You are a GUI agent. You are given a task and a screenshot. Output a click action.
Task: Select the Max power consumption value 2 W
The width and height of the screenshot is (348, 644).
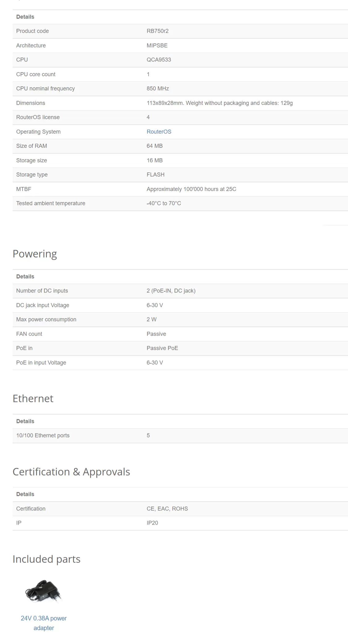(x=151, y=319)
